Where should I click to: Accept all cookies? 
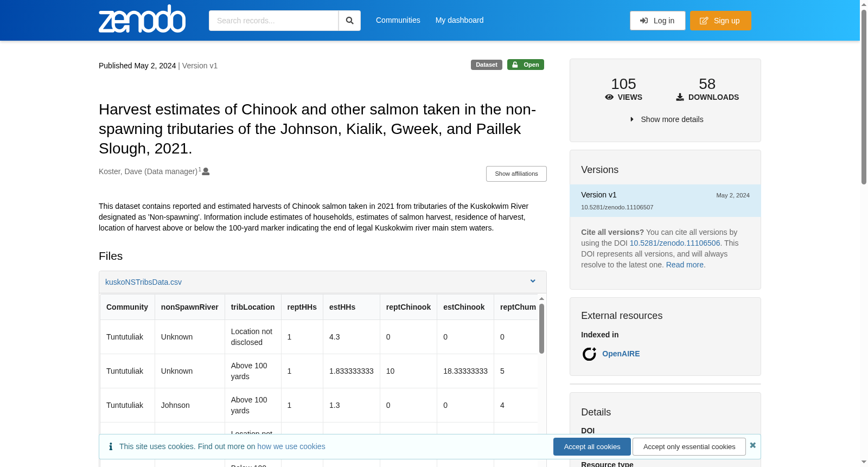point(592,447)
